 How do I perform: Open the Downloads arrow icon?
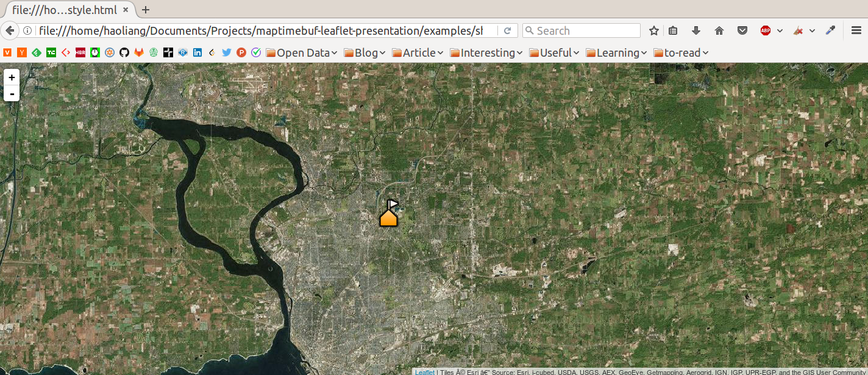tap(696, 30)
